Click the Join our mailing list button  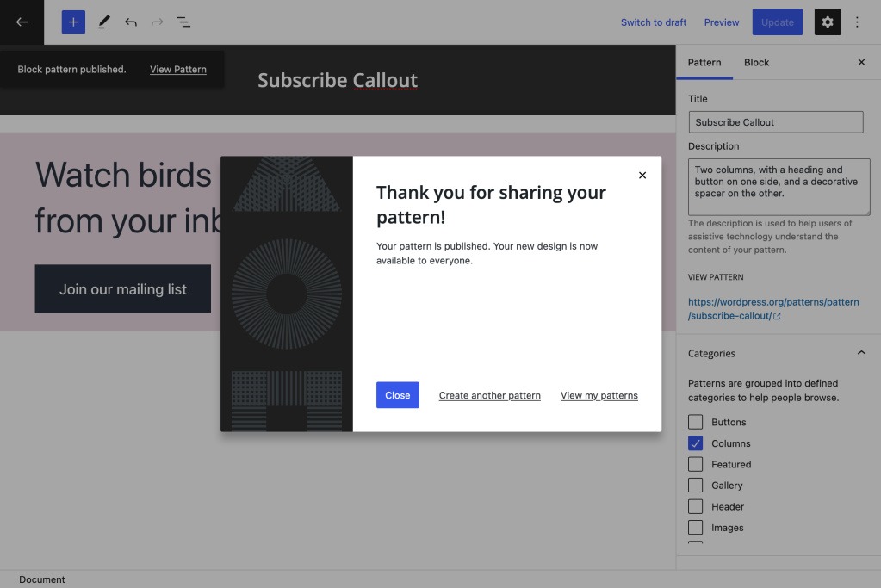click(123, 288)
